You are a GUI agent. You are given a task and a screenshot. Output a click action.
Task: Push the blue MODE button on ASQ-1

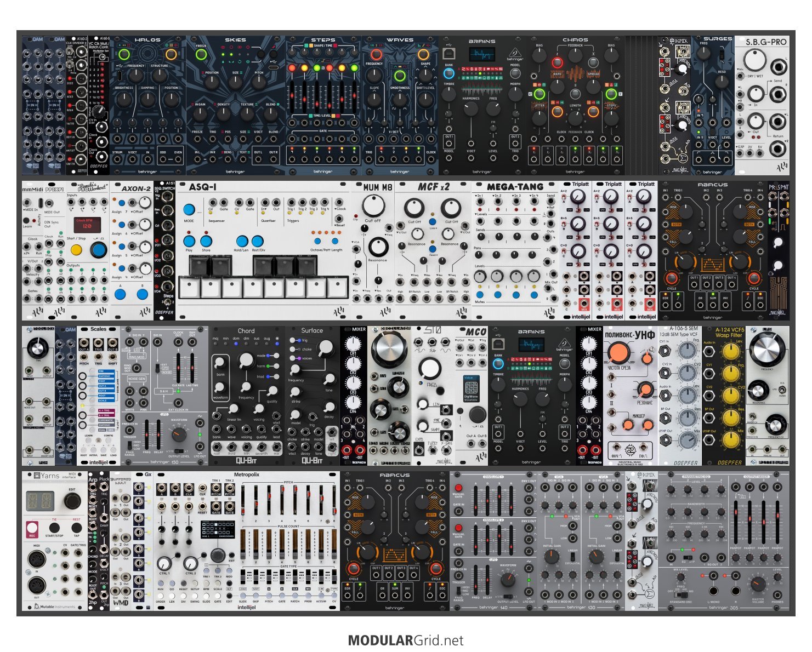pos(189,209)
